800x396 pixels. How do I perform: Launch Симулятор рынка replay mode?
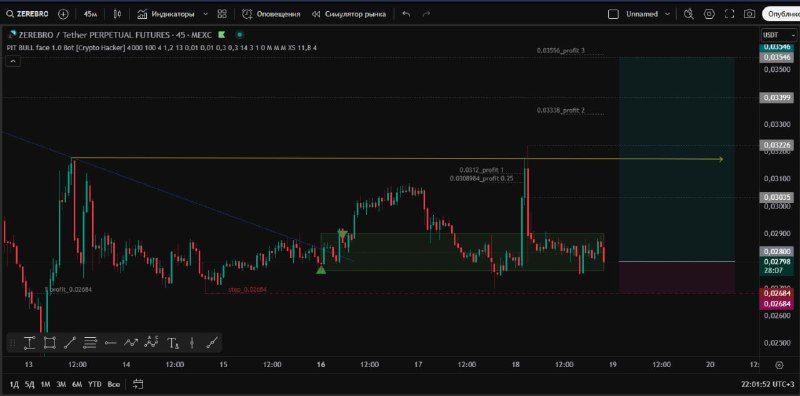tap(348, 14)
